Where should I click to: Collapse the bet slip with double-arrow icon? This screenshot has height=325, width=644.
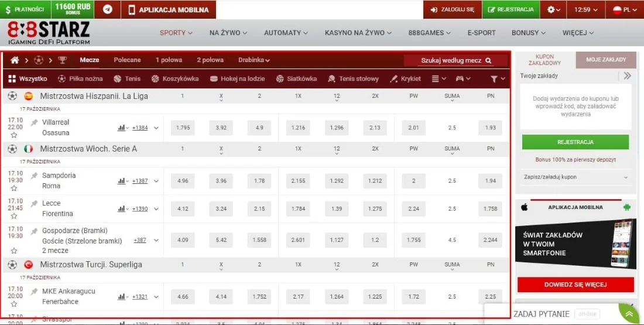[627, 76]
